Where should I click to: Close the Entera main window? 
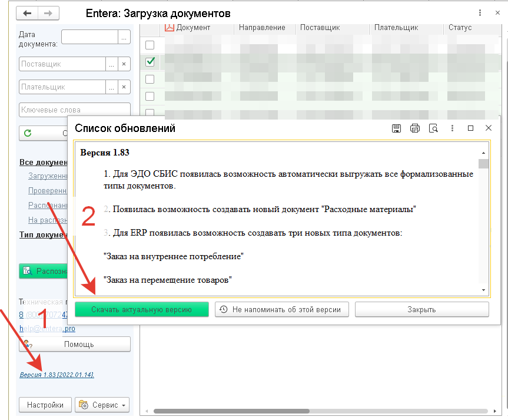tap(497, 12)
